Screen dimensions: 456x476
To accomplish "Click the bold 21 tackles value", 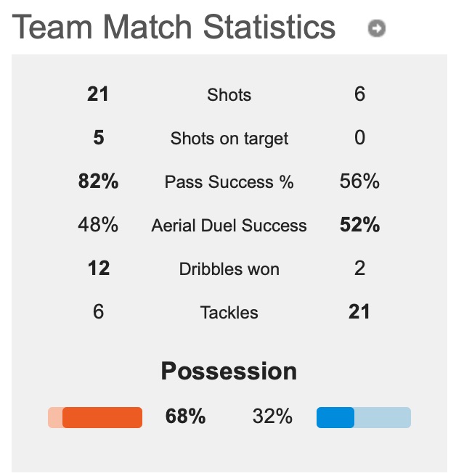I will [x=359, y=312].
